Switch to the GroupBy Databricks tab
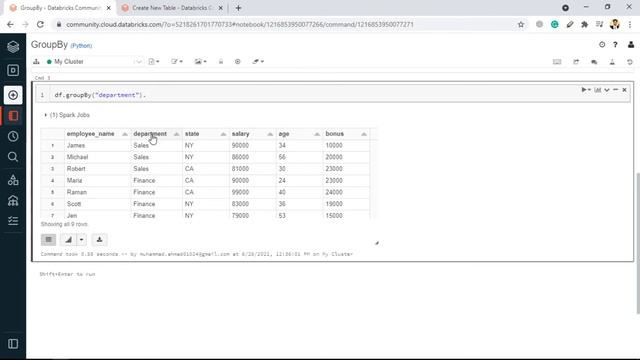 pyautogui.click(x=60, y=8)
